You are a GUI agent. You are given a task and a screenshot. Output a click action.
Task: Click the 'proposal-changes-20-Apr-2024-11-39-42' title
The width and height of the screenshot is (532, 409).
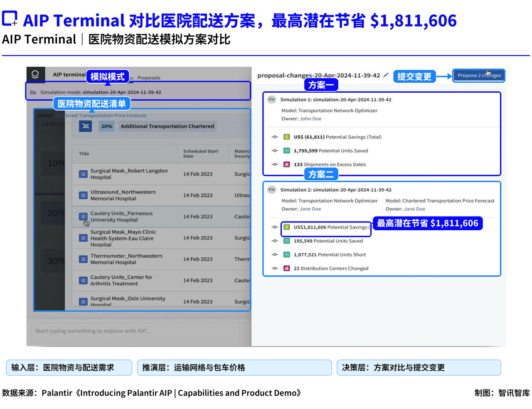[x=318, y=75]
